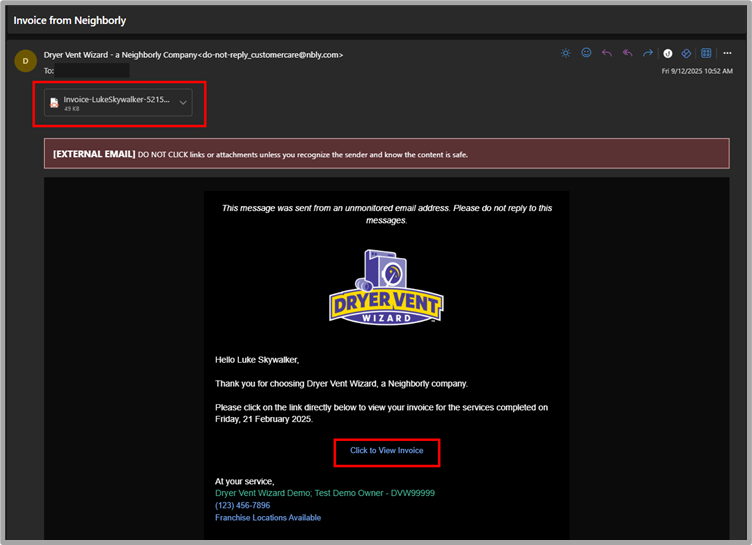Click the Invoice from Neighborly subject
The height and width of the screenshot is (545, 752).
70,21
